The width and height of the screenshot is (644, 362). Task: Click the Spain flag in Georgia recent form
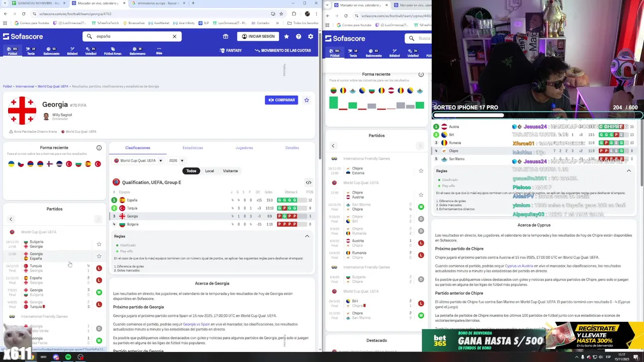[x=88, y=164]
